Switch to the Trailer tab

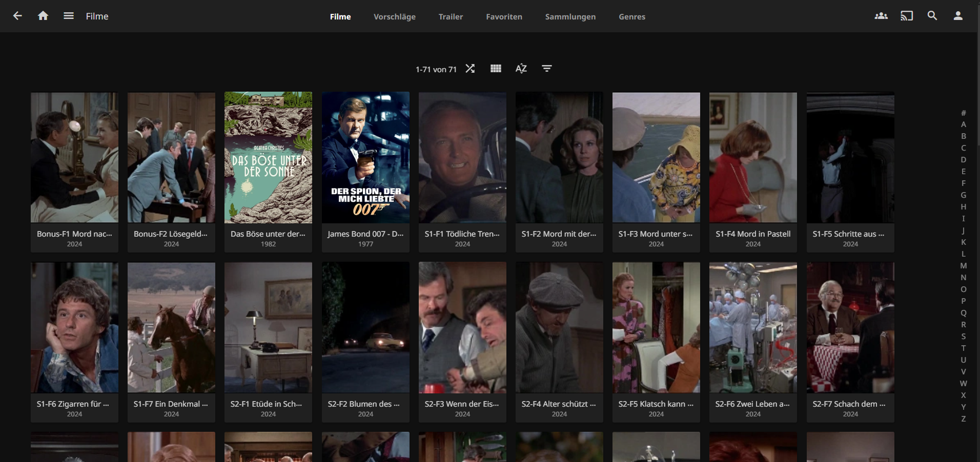(x=451, y=17)
